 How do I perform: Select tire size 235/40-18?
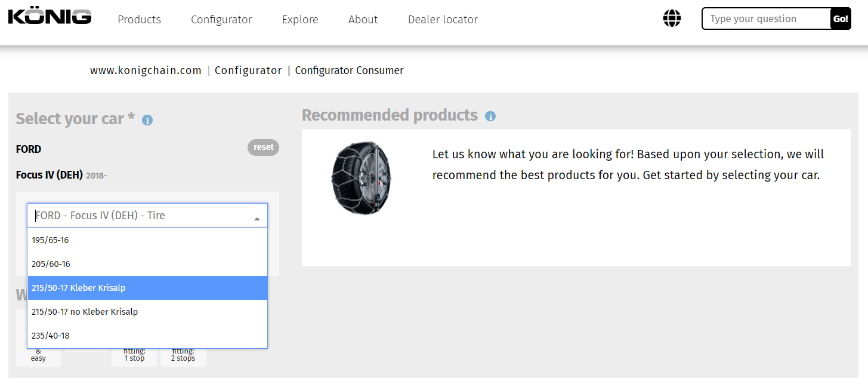pyautogui.click(x=147, y=336)
